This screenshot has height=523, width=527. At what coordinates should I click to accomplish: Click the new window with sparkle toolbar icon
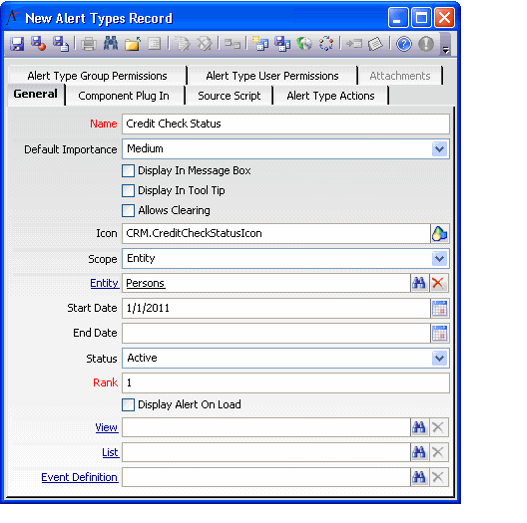coord(260,44)
